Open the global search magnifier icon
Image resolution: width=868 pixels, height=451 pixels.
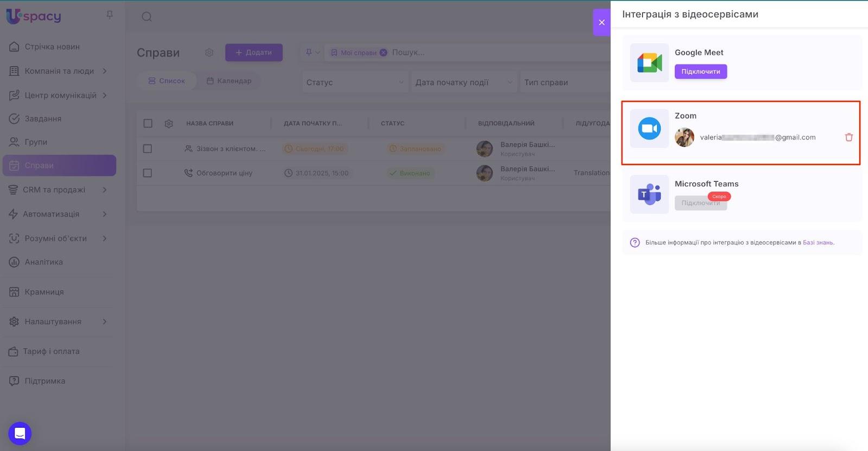pos(146,17)
